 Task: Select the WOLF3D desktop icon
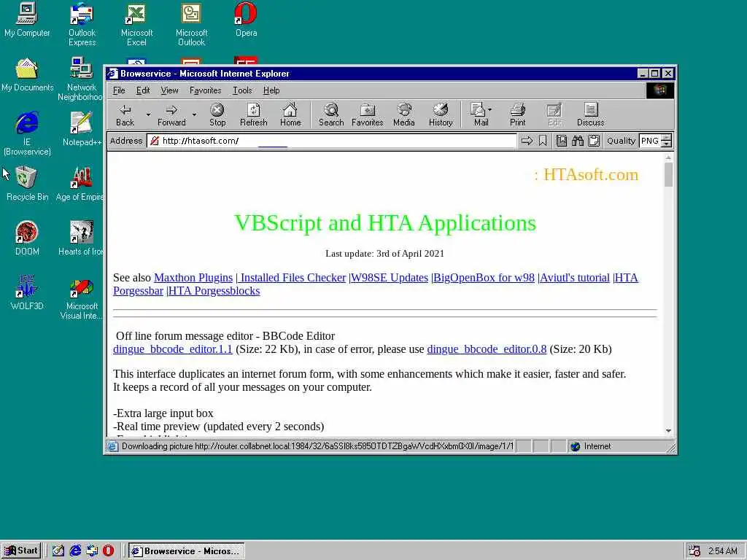click(x=27, y=293)
